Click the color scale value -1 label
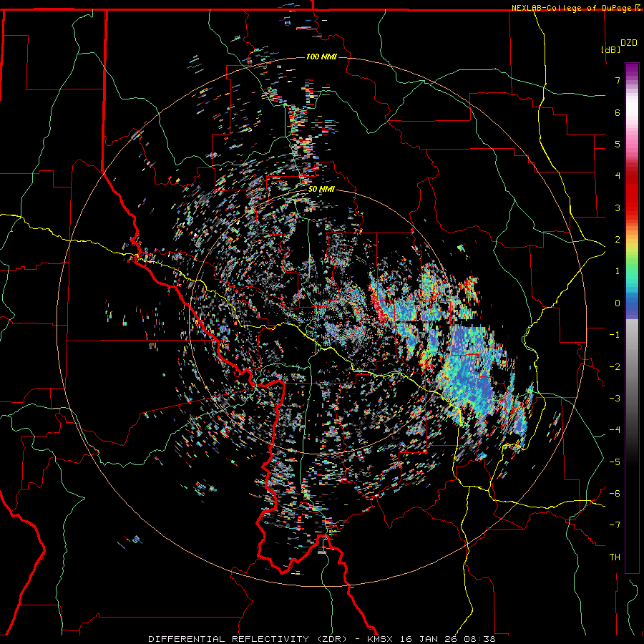The height and width of the screenshot is (644, 644). tap(615, 335)
